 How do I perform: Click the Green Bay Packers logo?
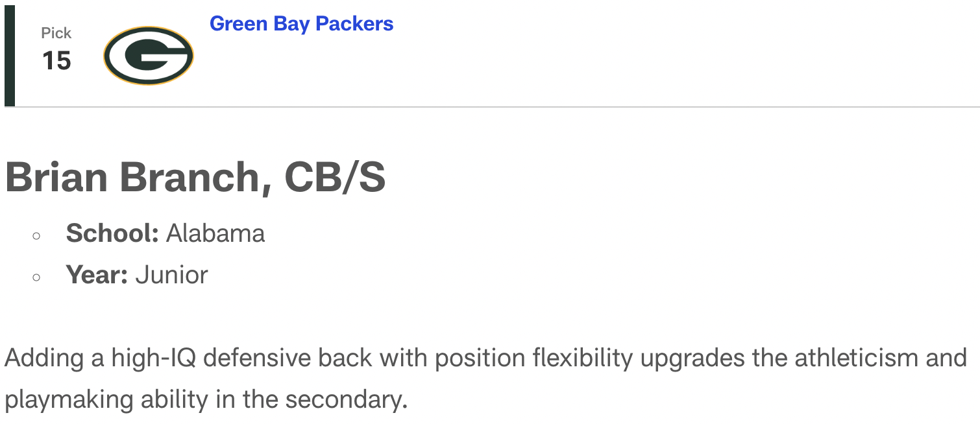tap(149, 56)
